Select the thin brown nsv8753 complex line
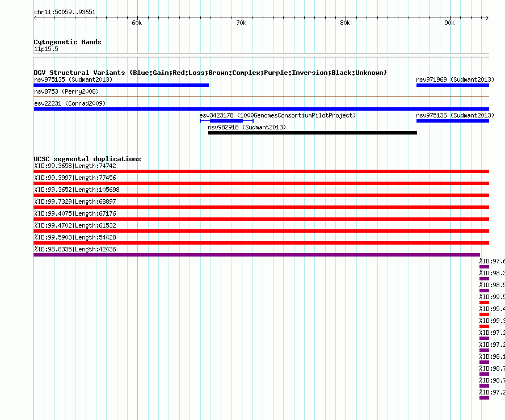Image resolution: width=505 pixels, height=420 pixels. point(261,96)
